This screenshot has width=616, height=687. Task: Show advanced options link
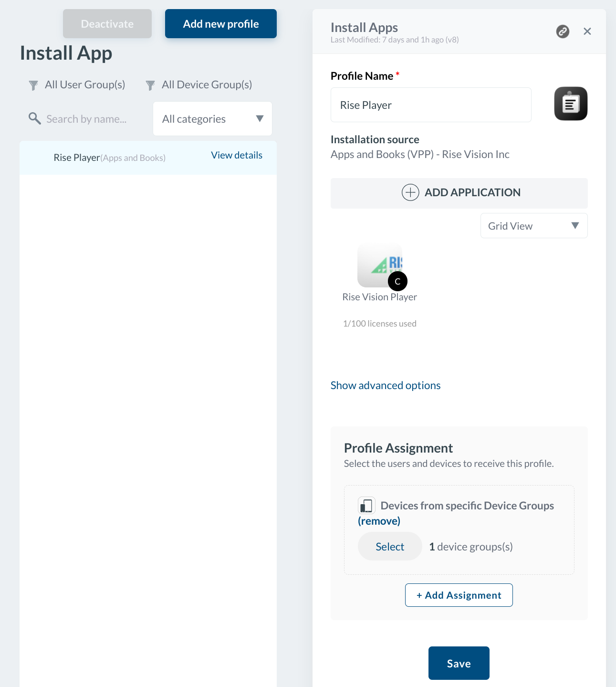[x=386, y=385]
